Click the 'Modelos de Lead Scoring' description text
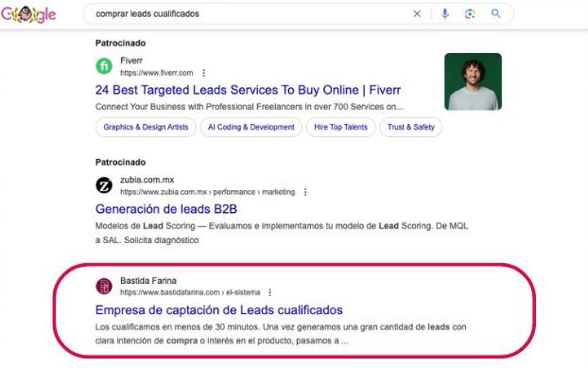 (x=282, y=233)
